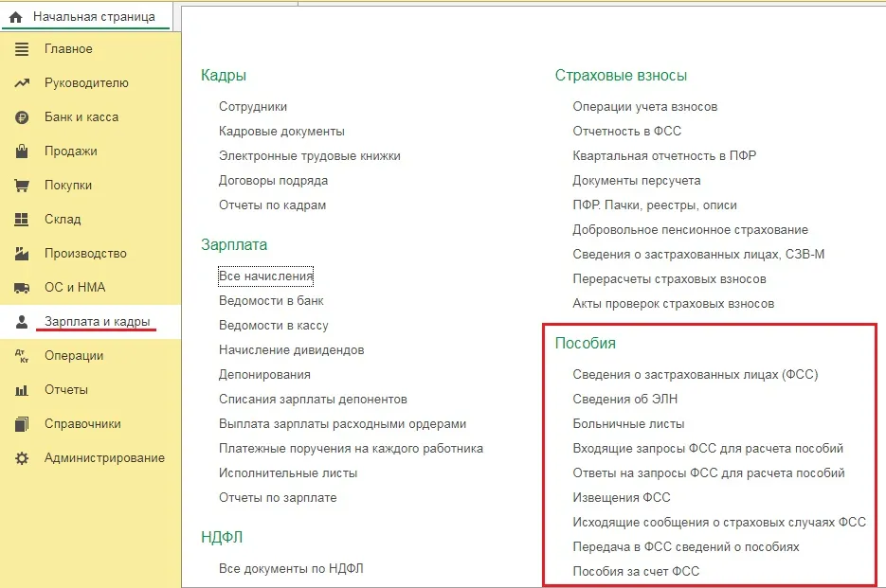Click the factory icon for Производство
The height and width of the screenshot is (588, 886).
22,254
